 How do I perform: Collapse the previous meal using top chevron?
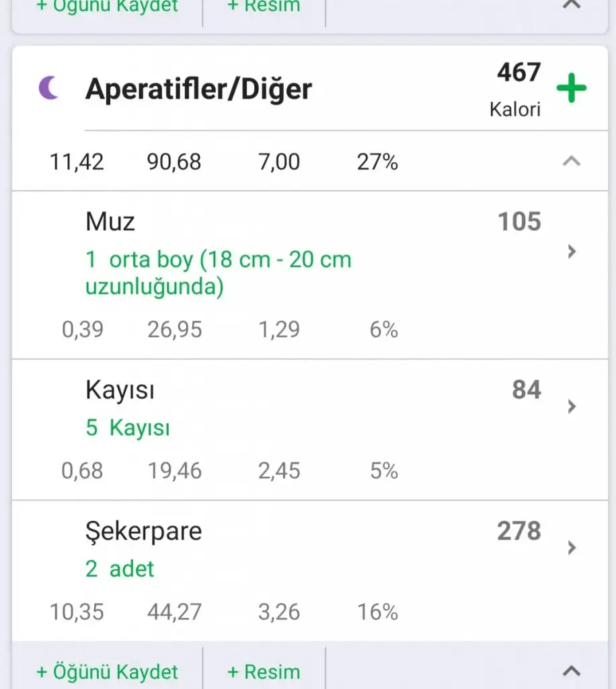click(571, 5)
